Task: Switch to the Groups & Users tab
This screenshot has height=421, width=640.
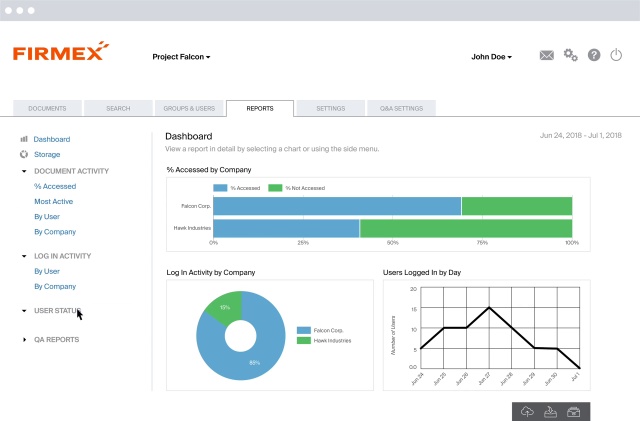Action: click(x=189, y=109)
